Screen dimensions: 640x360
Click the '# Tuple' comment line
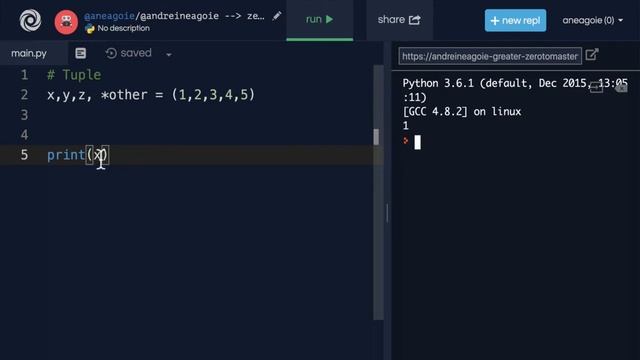point(74,75)
